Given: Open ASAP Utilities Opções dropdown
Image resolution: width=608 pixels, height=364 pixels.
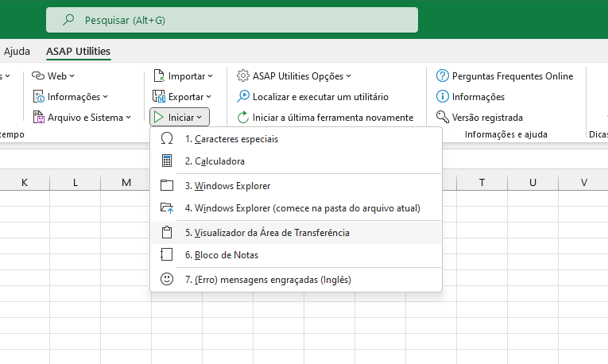Looking at the screenshot, I should click(x=294, y=76).
